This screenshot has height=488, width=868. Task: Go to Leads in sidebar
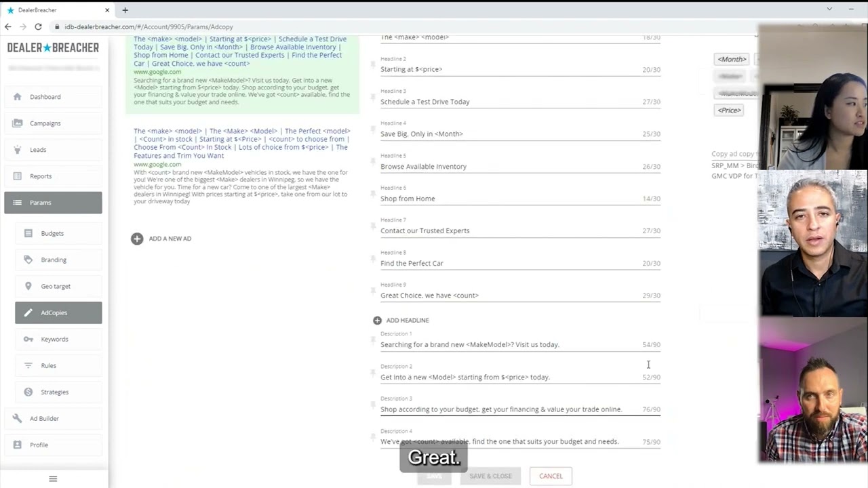53,150
